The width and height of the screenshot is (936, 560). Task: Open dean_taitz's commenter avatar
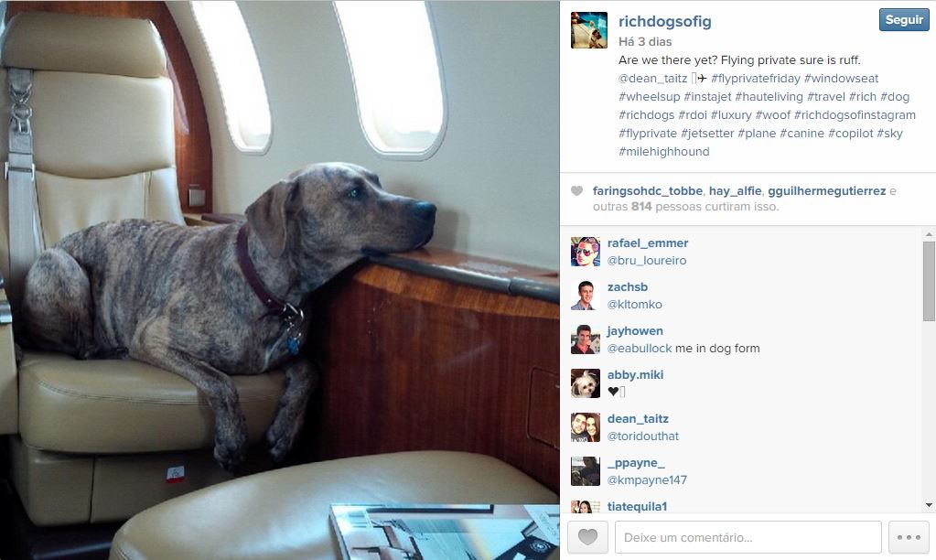pyautogui.click(x=585, y=427)
